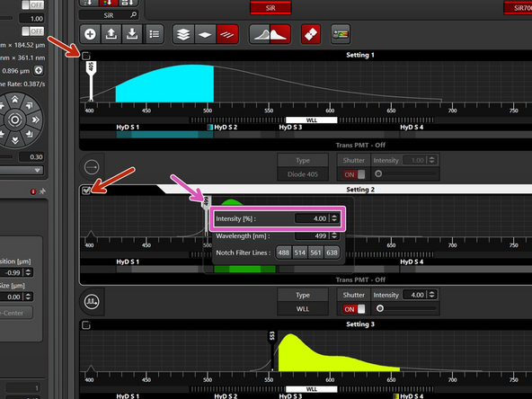532x399 pixels.
Task: Click the Wavelength [nm] stepper arrows
Action: coord(334,235)
